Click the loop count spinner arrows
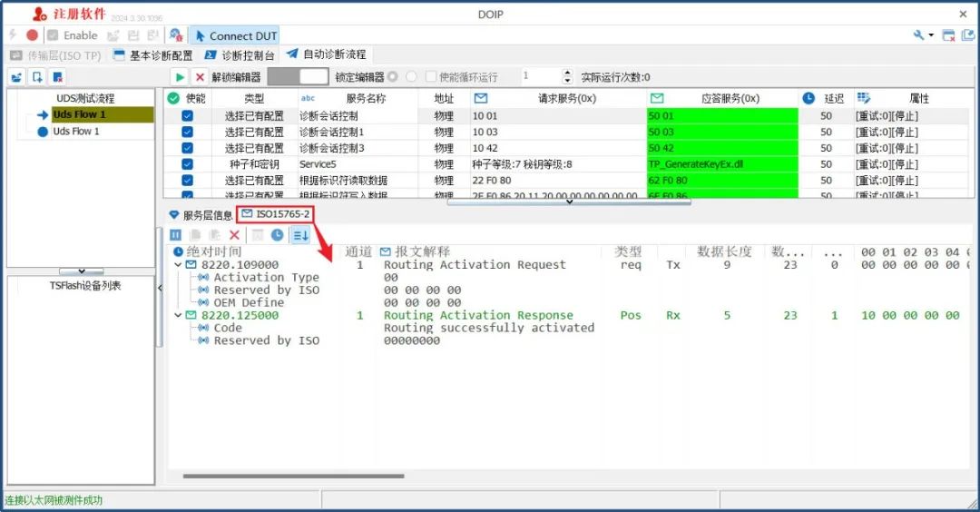 click(x=567, y=77)
